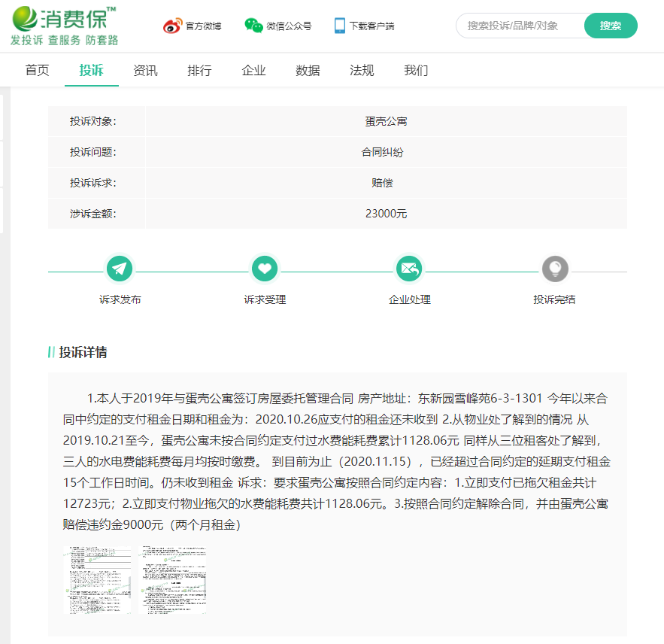Click the 诉求受理 heart step icon

pos(265,269)
